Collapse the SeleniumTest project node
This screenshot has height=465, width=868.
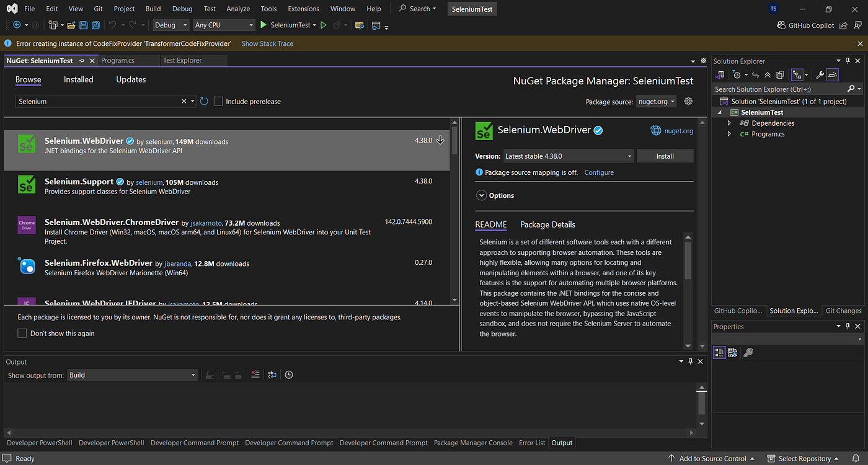(x=720, y=113)
